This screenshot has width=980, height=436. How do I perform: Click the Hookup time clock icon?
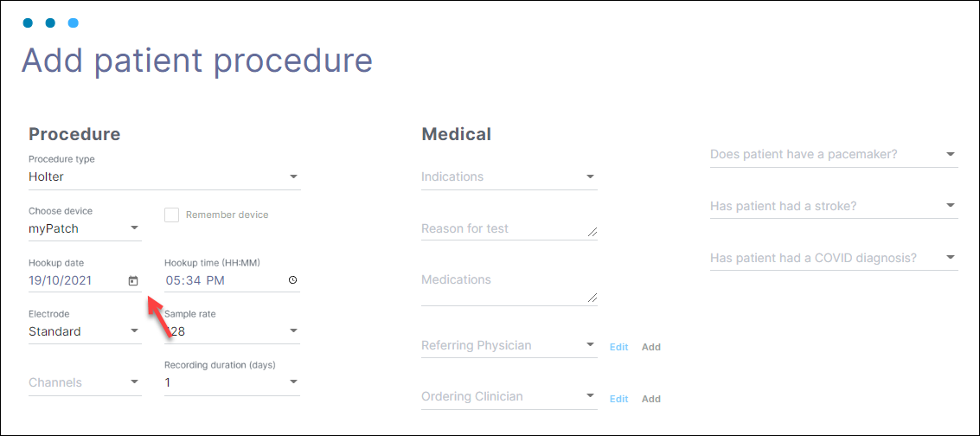[x=292, y=280]
